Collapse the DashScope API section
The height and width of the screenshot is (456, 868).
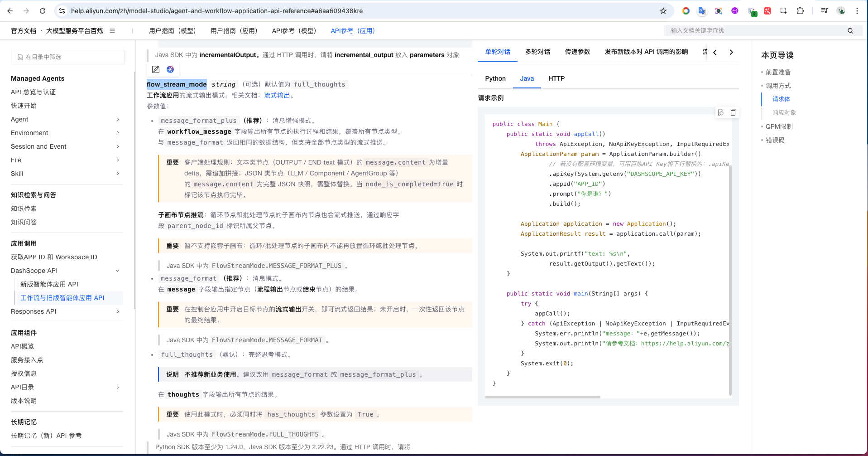click(x=118, y=271)
